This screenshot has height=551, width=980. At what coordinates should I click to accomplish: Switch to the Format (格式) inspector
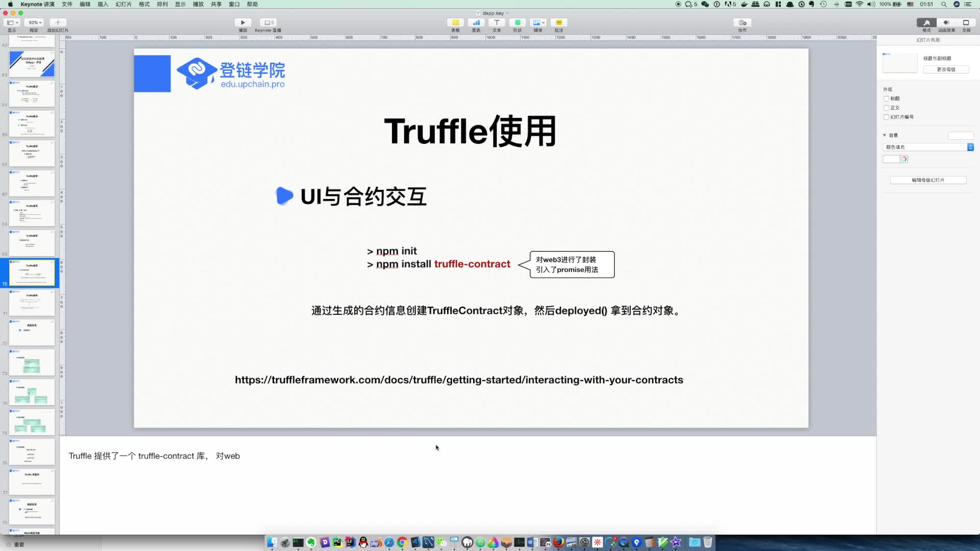pyautogui.click(x=926, y=22)
